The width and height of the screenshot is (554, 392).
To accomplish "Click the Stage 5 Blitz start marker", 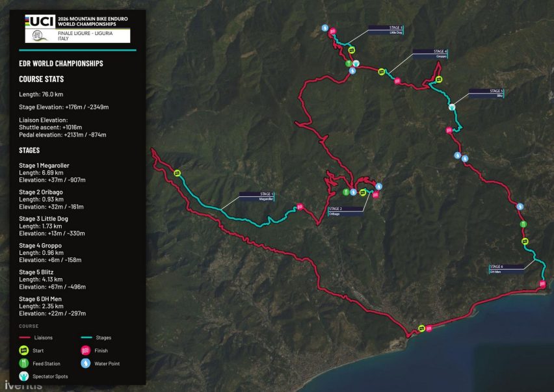I will click(x=439, y=79).
